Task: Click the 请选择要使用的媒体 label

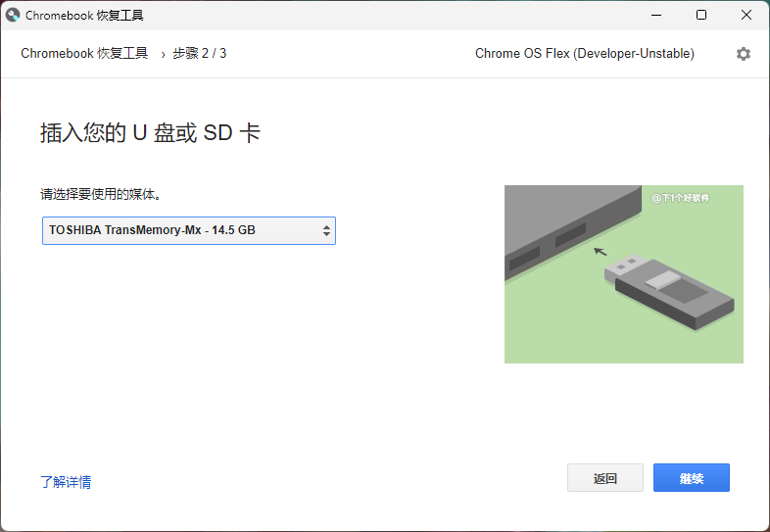Action: coord(101,195)
